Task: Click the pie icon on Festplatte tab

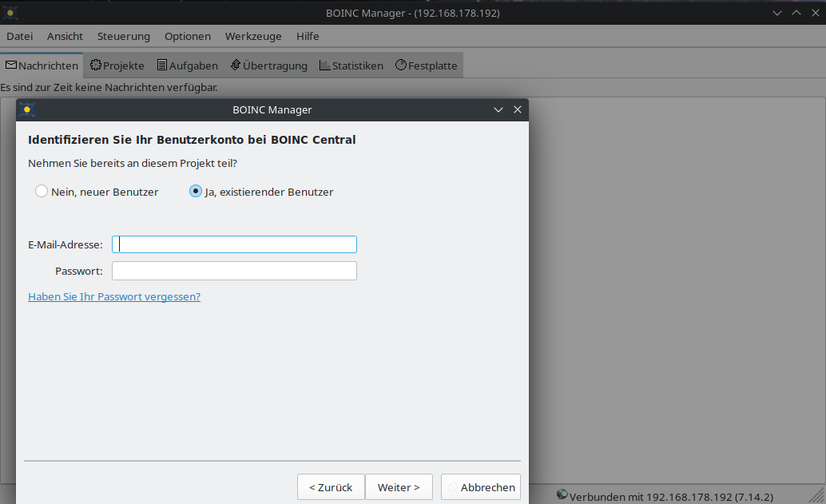Action: [x=401, y=65]
